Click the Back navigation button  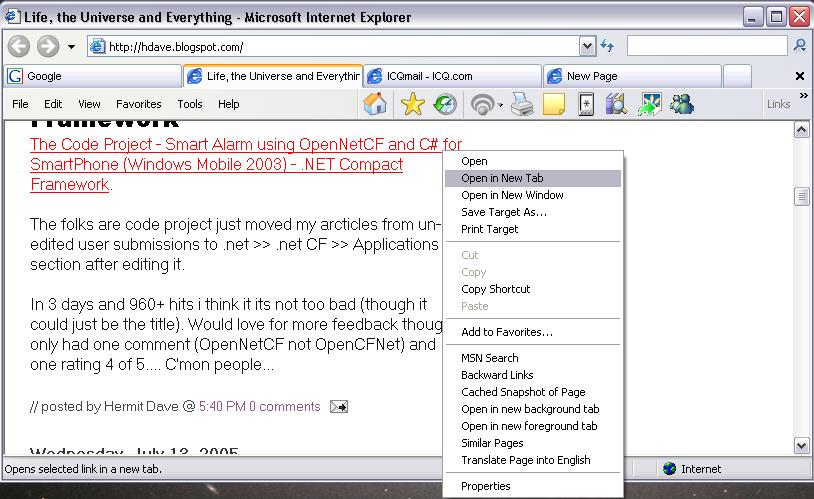[x=18, y=46]
